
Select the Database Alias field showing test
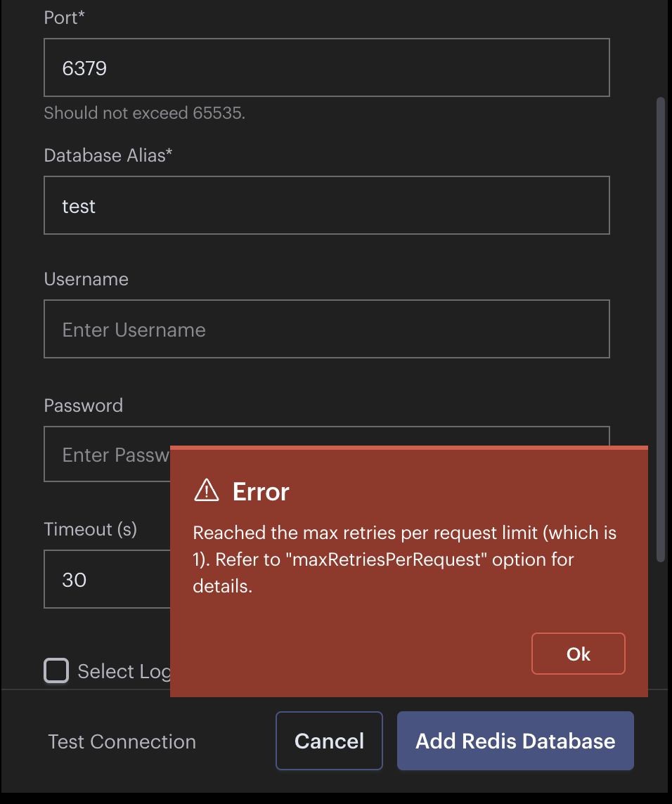point(327,205)
